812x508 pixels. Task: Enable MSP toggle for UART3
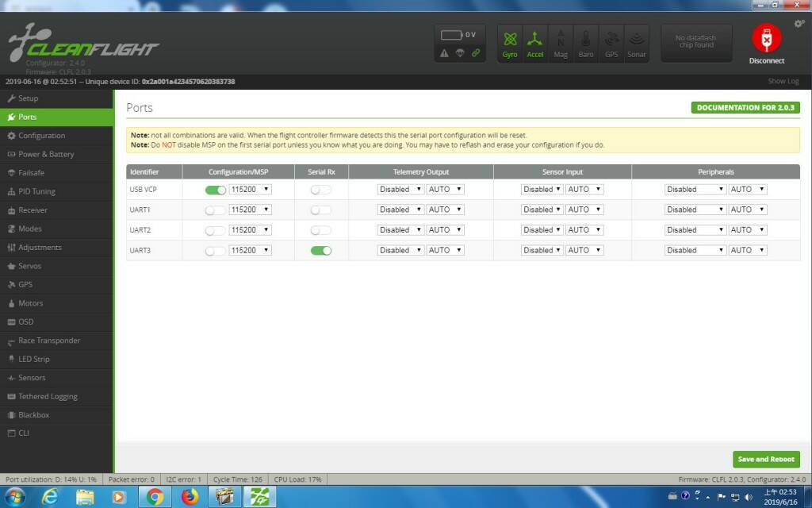[216, 250]
